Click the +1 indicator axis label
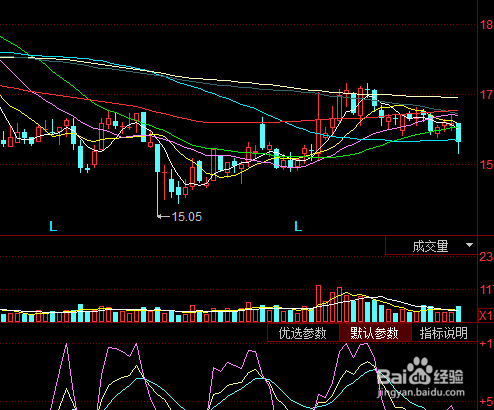 click(x=486, y=343)
